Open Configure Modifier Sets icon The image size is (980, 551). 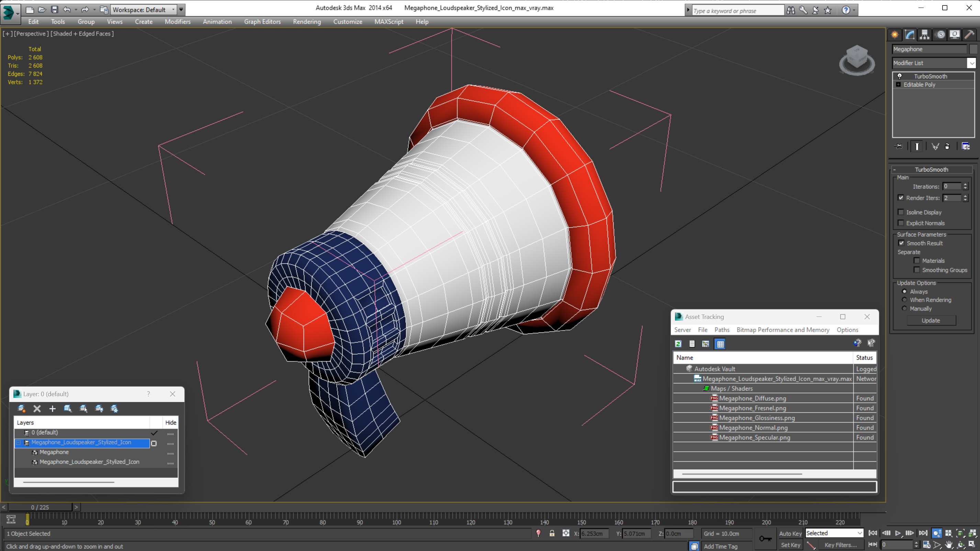pyautogui.click(x=966, y=146)
